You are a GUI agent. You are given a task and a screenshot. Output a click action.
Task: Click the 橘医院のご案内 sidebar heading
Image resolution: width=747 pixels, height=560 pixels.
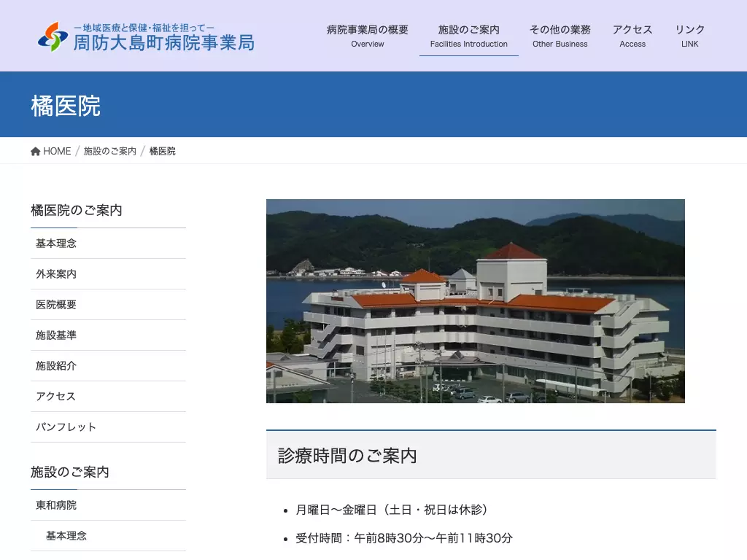76,210
